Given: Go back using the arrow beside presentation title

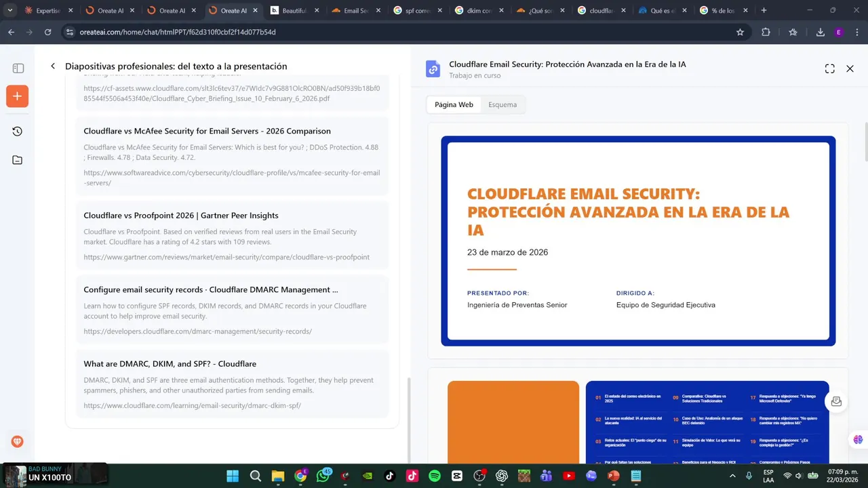Looking at the screenshot, I should pyautogui.click(x=53, y=66).
